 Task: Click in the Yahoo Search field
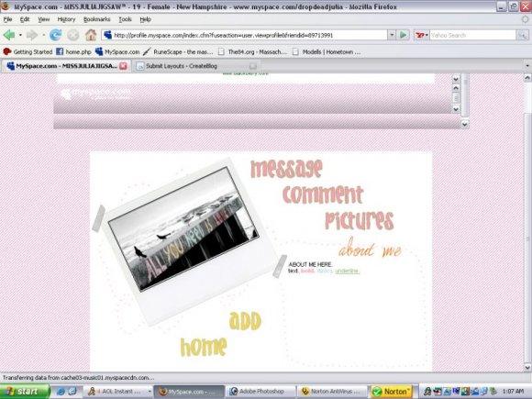coord(473,35)
